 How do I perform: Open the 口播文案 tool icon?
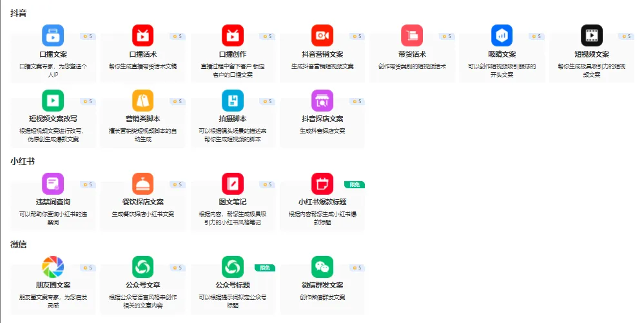(x=53, y=35)
